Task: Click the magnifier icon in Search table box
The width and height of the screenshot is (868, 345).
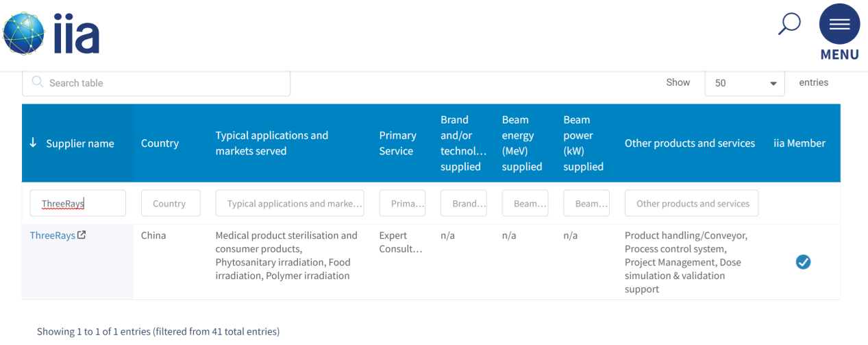Action: point(38,82)
